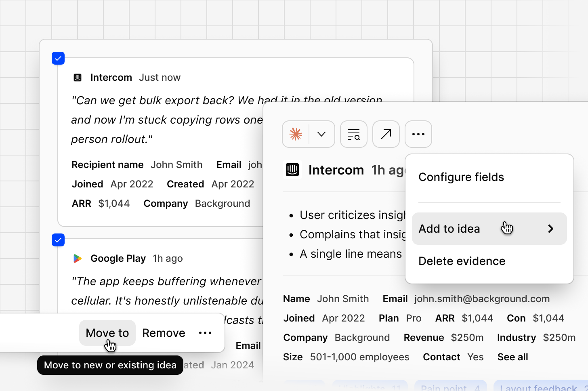The image size is (588, 391).
Task: Click See all fields link
Action: coord(512,357)
